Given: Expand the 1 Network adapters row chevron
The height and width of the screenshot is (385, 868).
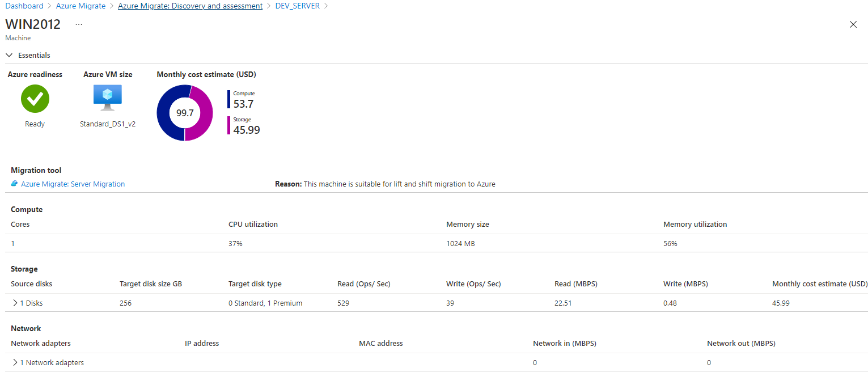Looking at the screenshot, I should tap(15, 362).
